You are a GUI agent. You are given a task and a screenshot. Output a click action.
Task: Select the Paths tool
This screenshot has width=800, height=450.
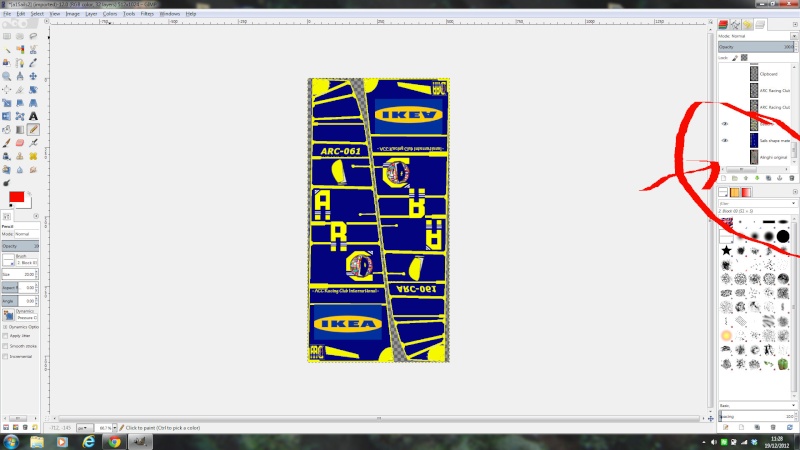20,63
